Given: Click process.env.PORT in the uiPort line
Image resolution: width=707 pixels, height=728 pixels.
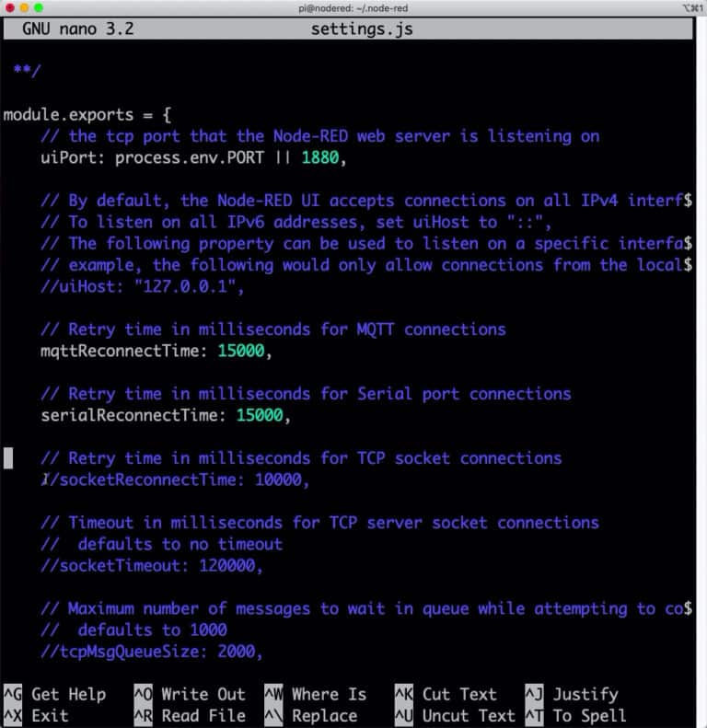Looking at the screenshot, I should pos(190,158).
